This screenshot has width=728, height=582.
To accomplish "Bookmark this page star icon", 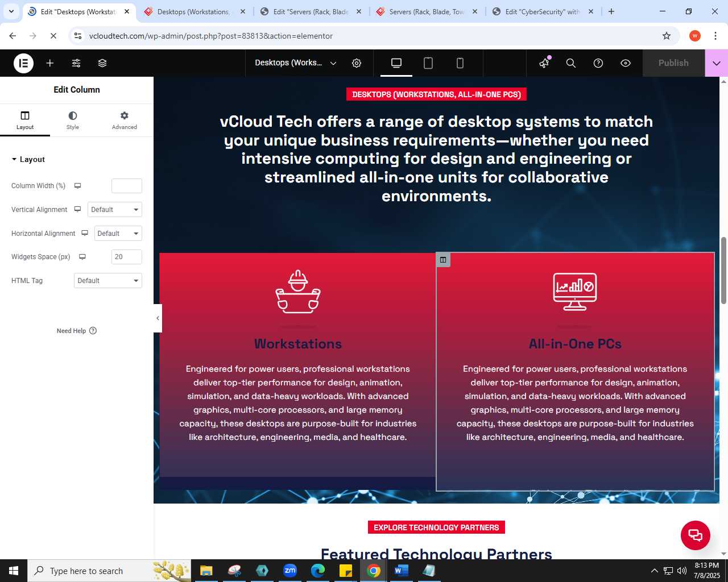I will (x=667, y=36).
